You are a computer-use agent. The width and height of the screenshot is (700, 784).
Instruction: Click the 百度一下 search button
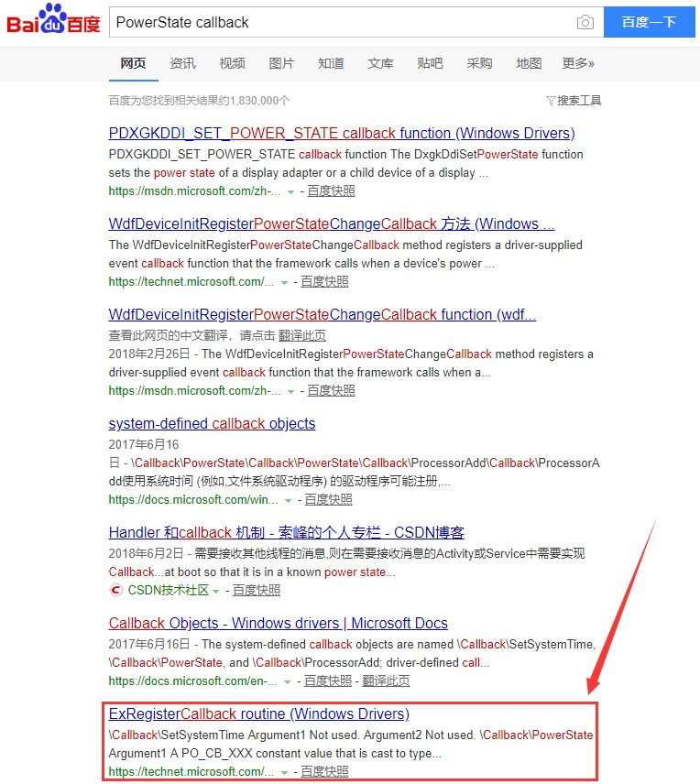click(x=649, y=22)
